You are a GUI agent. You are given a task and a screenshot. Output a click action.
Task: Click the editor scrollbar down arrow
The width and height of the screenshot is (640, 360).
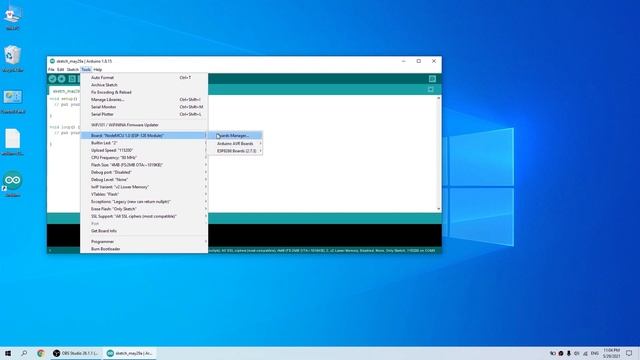point(439,209)
